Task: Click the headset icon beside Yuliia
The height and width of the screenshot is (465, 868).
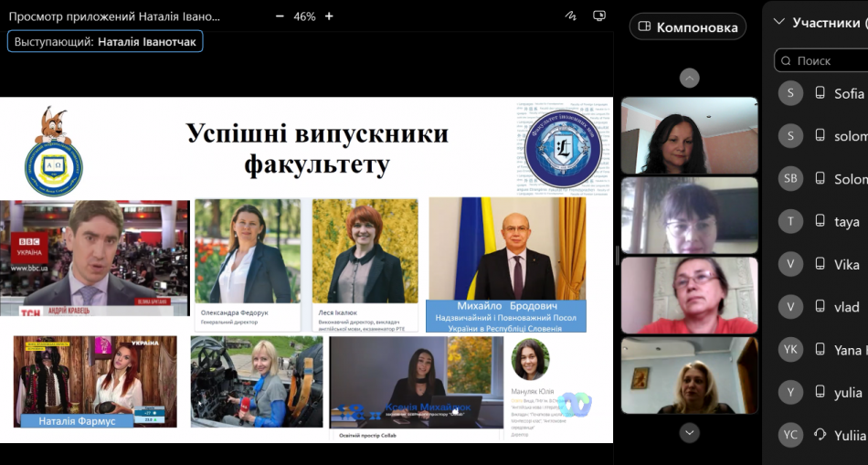Action: click(820, 435)
